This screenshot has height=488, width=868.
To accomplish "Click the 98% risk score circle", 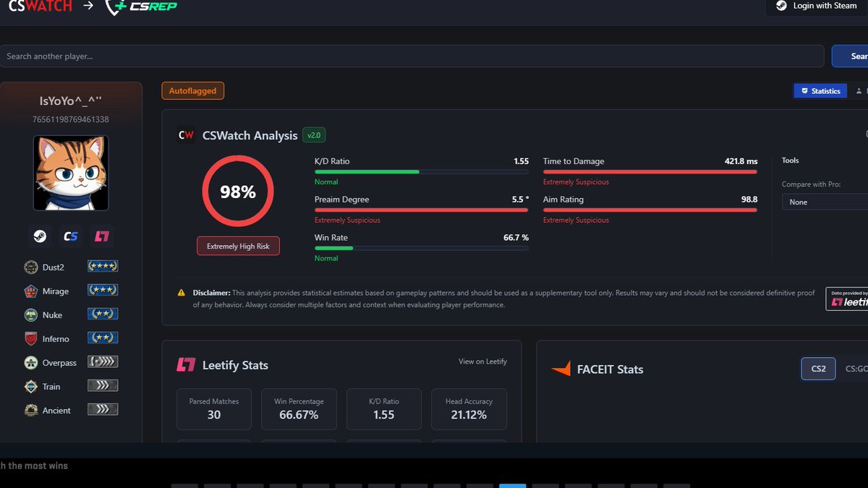I will tap(238, 192).
